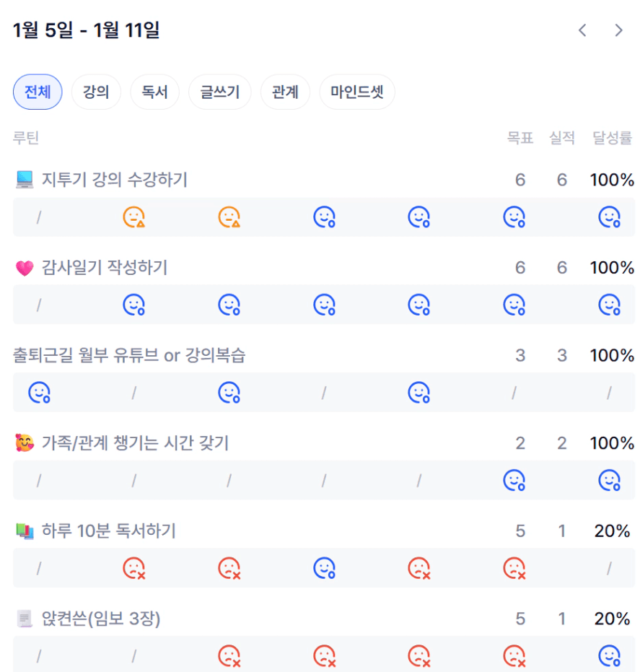Open the 글쓰기 category tab
The height and width of the screenshot is (672, 640).
219,92
